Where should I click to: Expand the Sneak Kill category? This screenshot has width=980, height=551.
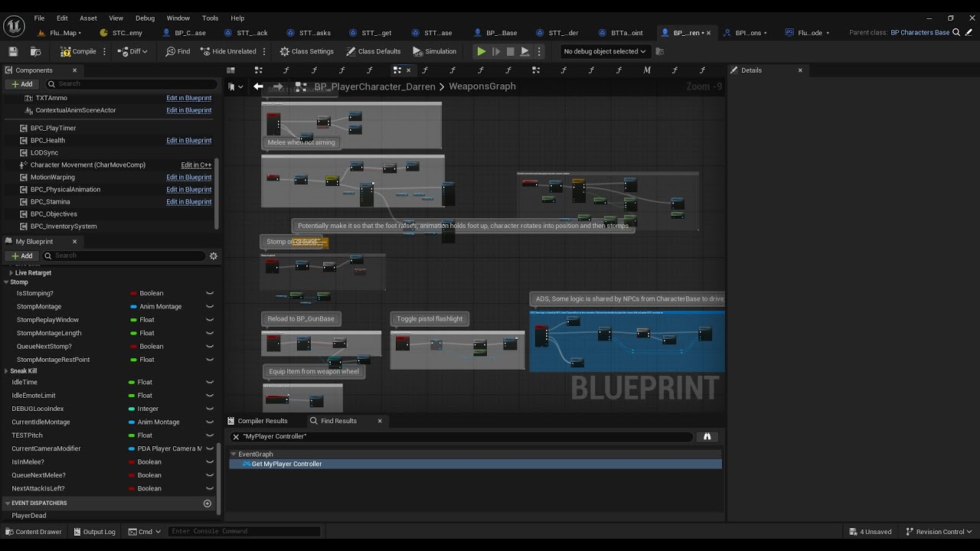6,371
